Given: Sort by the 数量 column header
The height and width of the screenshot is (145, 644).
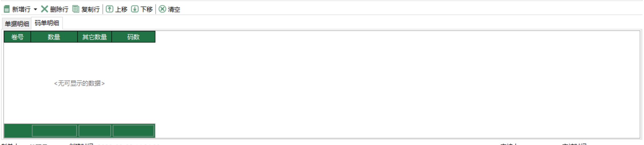Looking at the screenshot, I should [54, 37].
